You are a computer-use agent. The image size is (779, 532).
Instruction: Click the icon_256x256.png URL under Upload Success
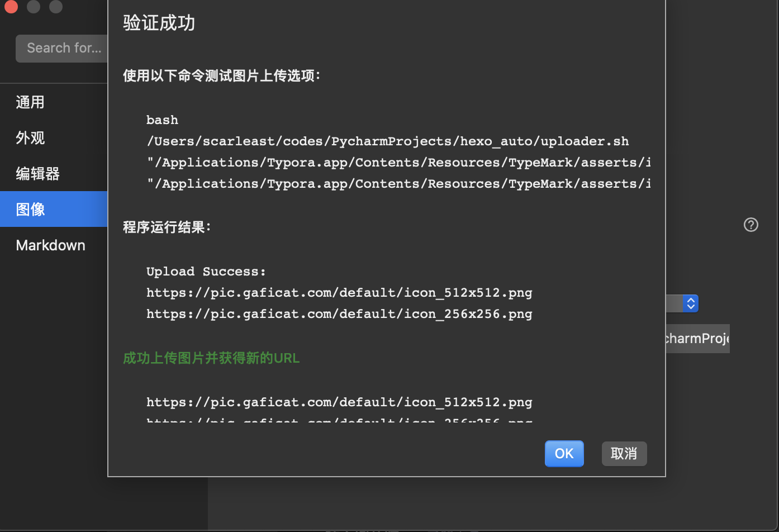[339, 314]
